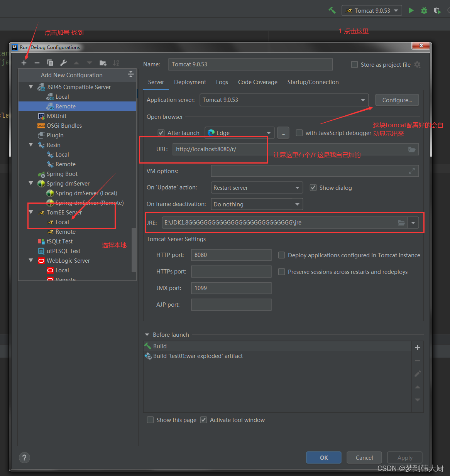
Task: Click the configuration list vertical scrollbar
Action: coord(134,250)
